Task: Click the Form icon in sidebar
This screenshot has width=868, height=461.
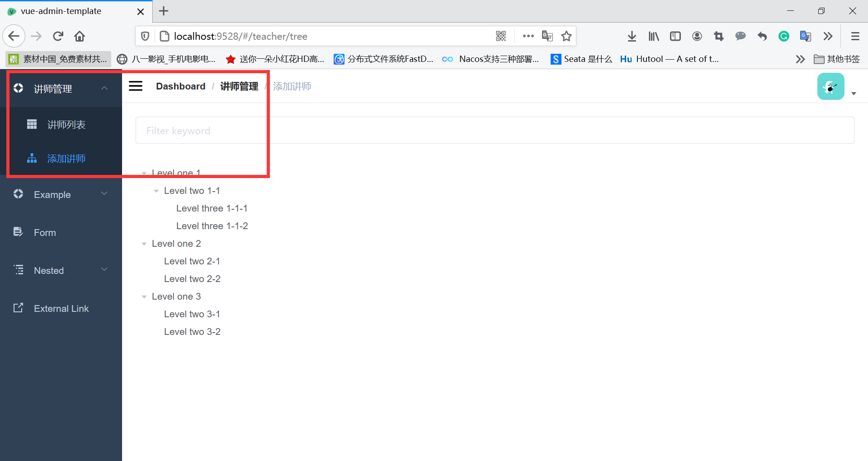Action: pos(18,232)
